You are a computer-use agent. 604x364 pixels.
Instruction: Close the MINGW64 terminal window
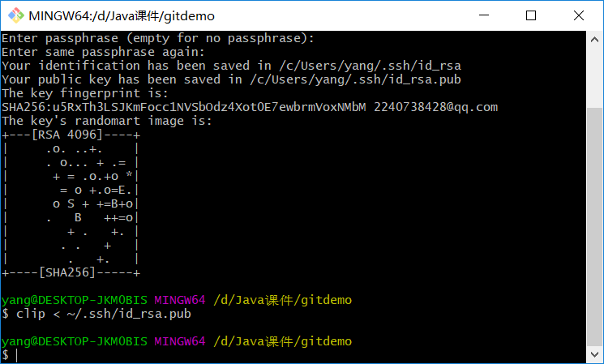[x=578, y=15]
